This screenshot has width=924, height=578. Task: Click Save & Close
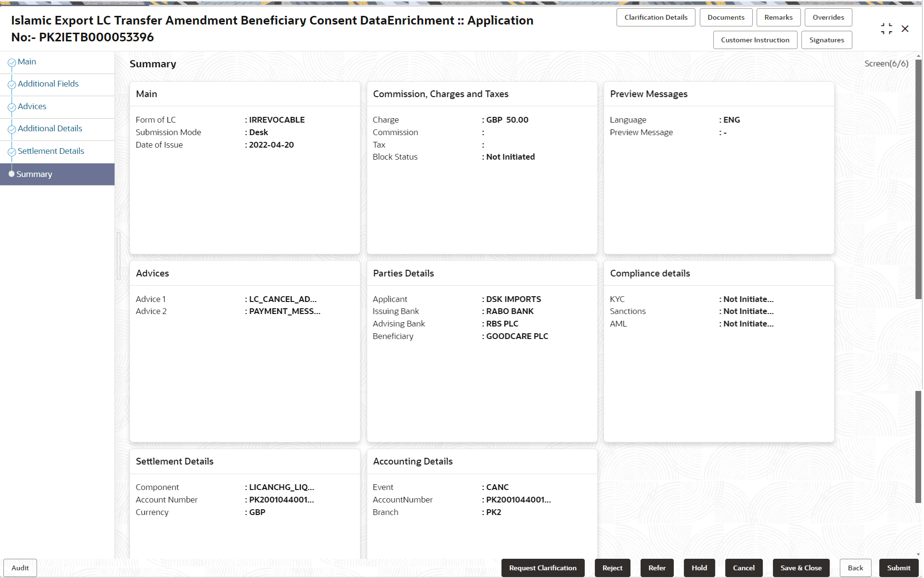[800, 568]
